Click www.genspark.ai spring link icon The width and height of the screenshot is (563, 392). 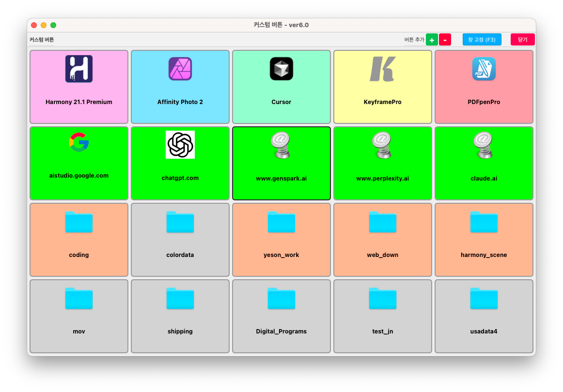281,145
